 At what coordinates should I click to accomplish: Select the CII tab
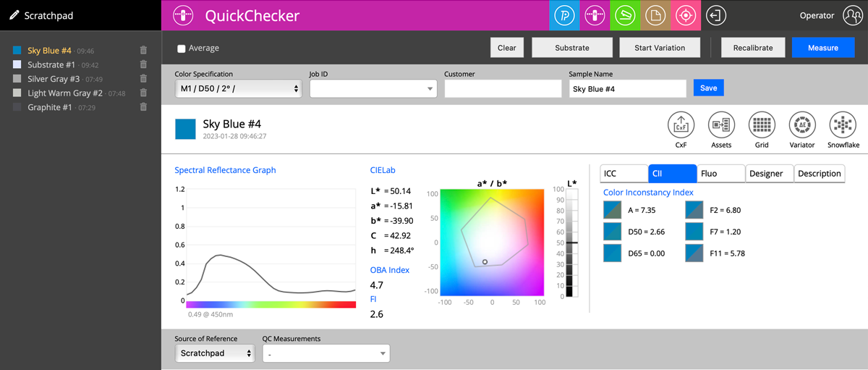[673, 174]
